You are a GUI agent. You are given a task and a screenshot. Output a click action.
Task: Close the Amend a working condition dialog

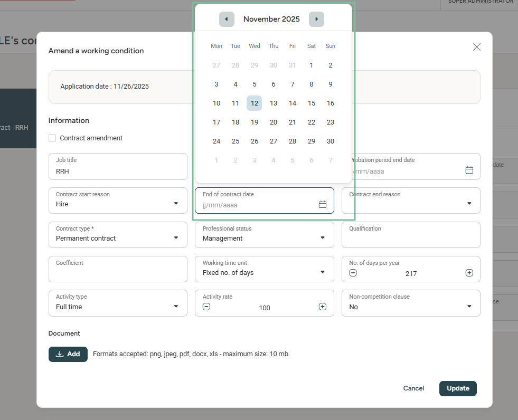[x=476, y=47]
